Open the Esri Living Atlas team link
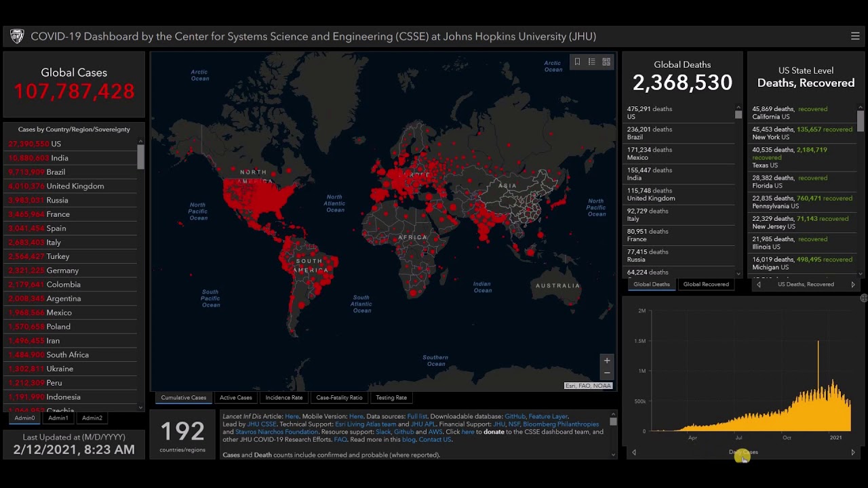Screen dimensions: 868x488 pyautogui.click(x=366, y=424)
